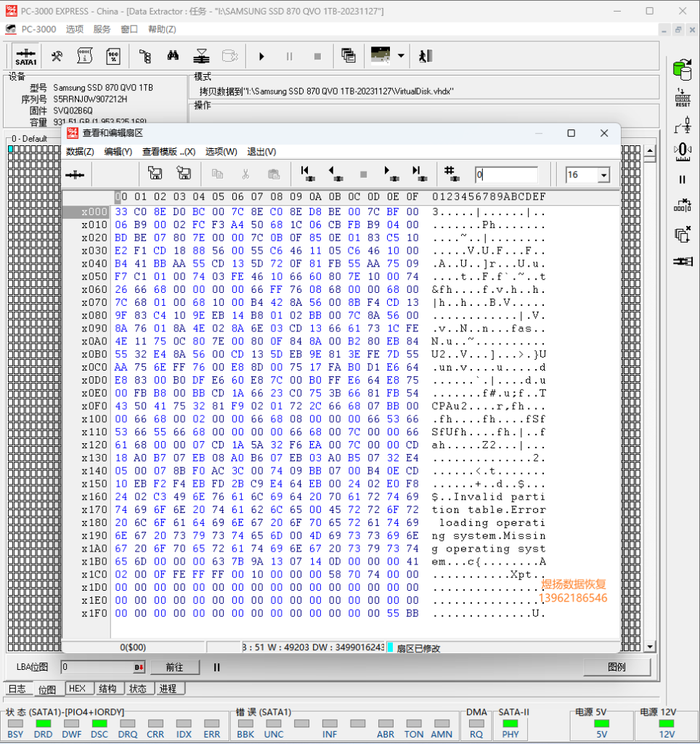
Task: Click the zero-with-arrows ruler icon in sidebar
Action: (683, 152)
